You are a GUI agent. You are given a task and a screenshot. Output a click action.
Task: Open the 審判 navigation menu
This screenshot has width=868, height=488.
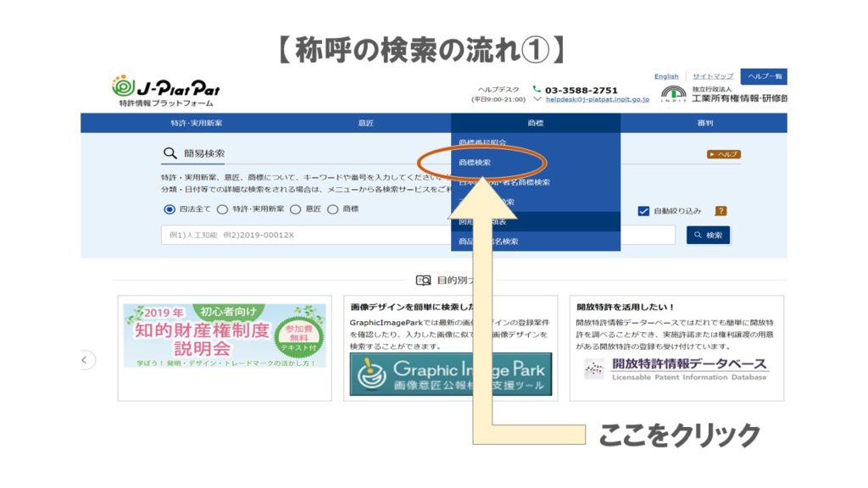tap(704, 123)
